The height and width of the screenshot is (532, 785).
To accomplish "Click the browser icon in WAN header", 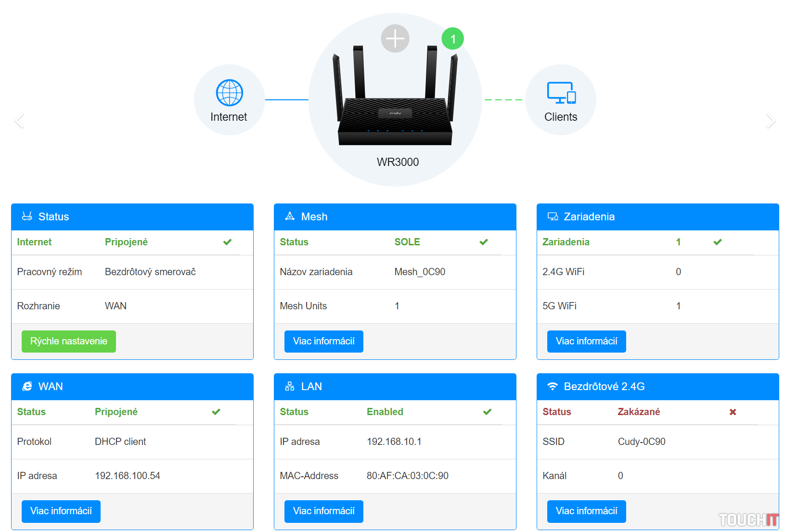I will click(27, 386).
